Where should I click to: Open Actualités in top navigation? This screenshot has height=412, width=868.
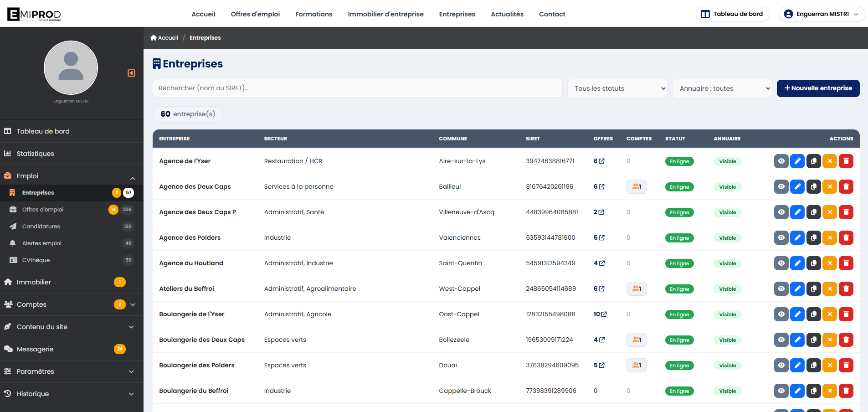[507, 14]
